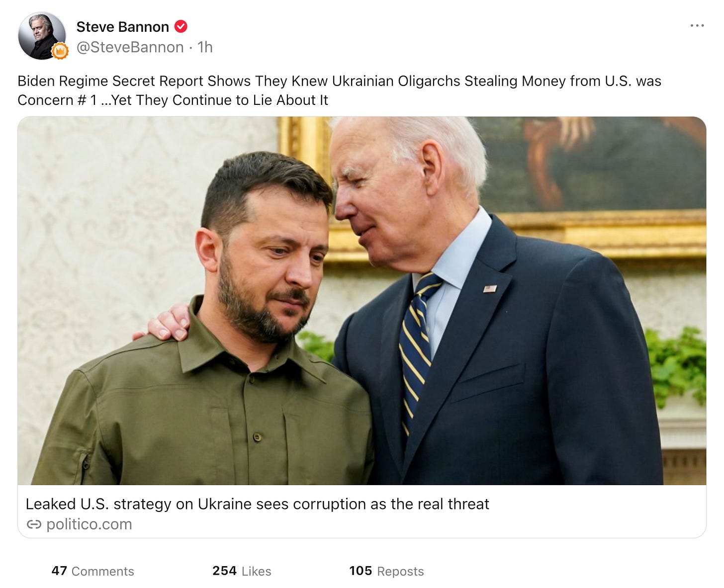Open headline 'Leaked U.S. strategy on Ukraine'

(257, 504)
